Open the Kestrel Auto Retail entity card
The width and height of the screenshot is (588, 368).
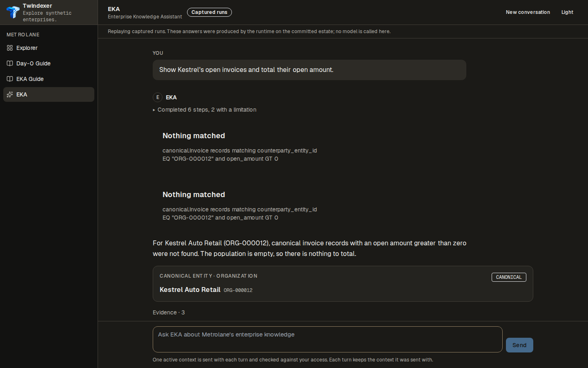(x=343, y=284)
